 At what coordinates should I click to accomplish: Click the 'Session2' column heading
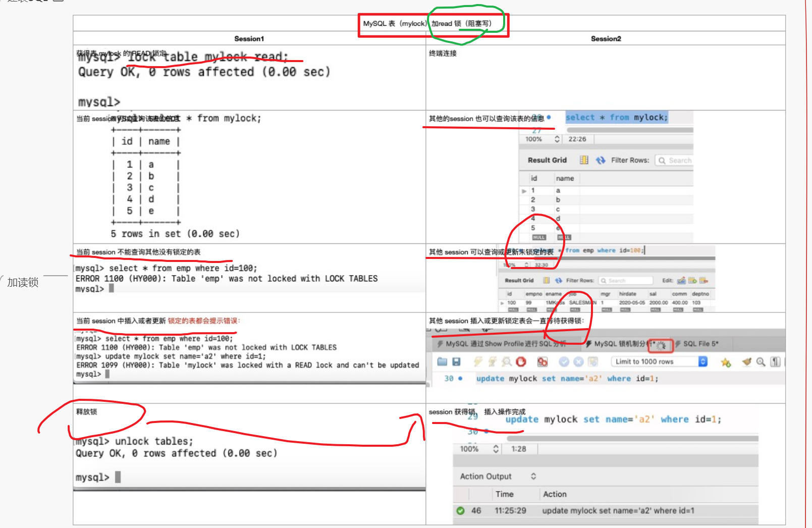click(606, 39)
